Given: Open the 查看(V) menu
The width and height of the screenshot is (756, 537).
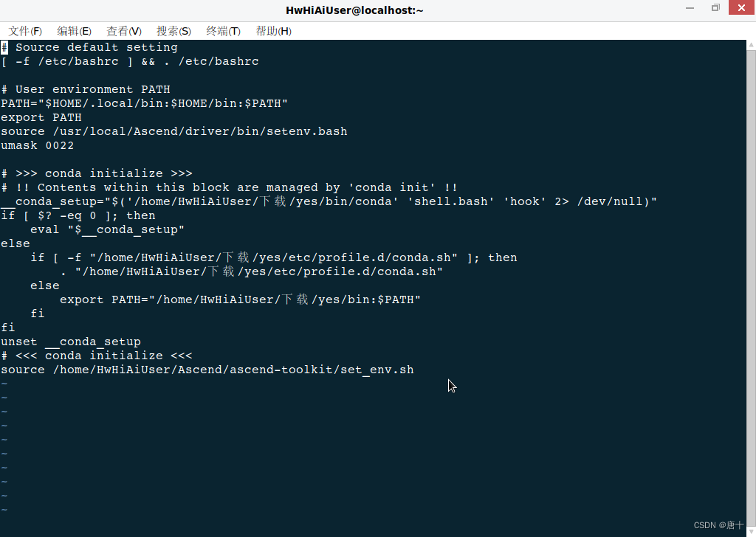Looking at the screenshot, I should [124, 31].
